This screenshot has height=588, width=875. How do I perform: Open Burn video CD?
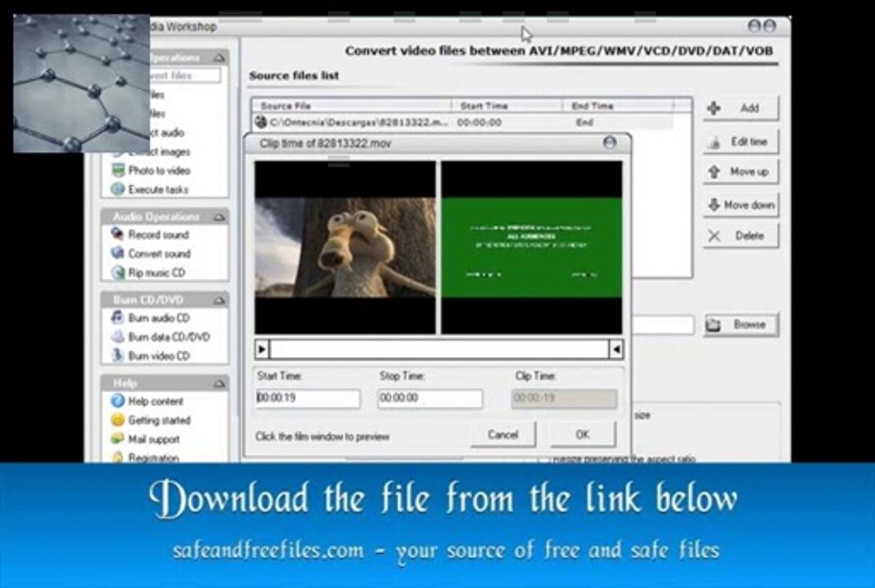pyautogui.click(x=159, y=355)
